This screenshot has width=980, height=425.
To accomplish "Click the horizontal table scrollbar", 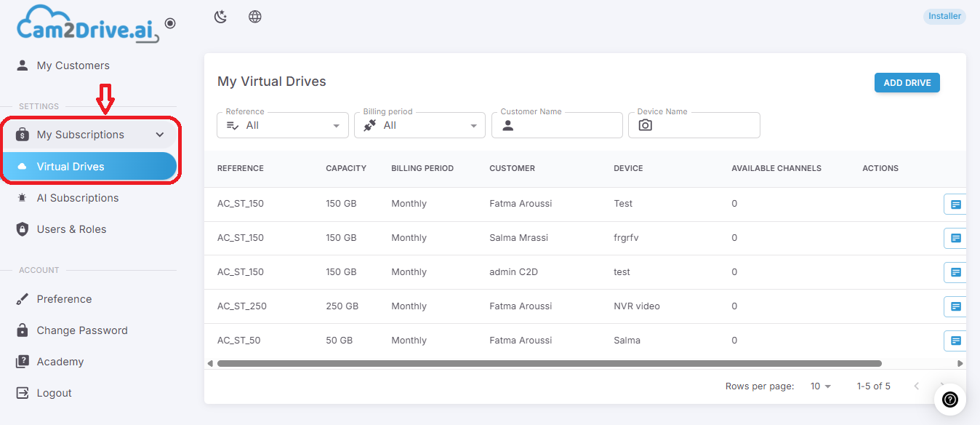I will 549,363.
